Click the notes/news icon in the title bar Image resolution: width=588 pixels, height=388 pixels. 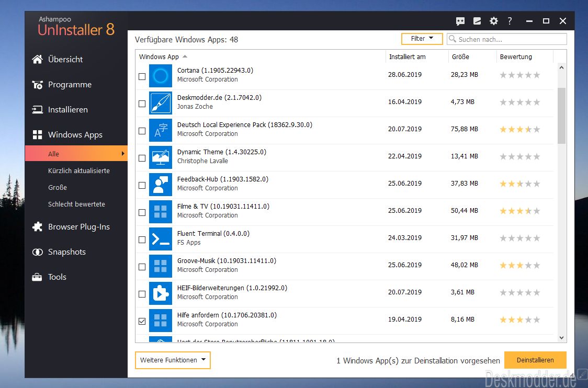477,21
